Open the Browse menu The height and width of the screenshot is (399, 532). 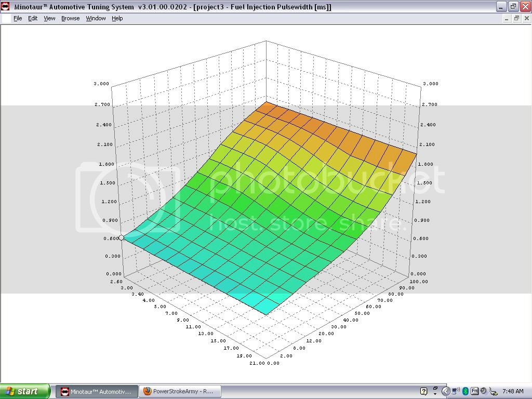[x=70, y=18]
